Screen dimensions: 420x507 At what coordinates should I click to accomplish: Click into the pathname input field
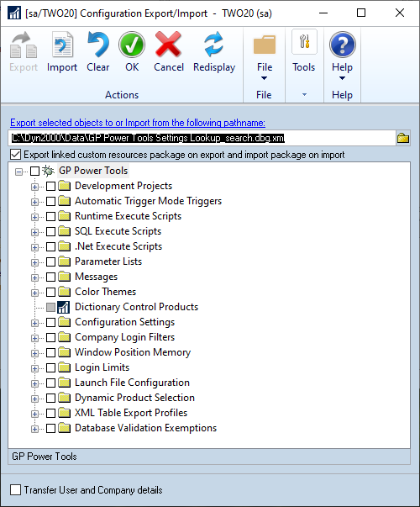(x=202, y=138)
